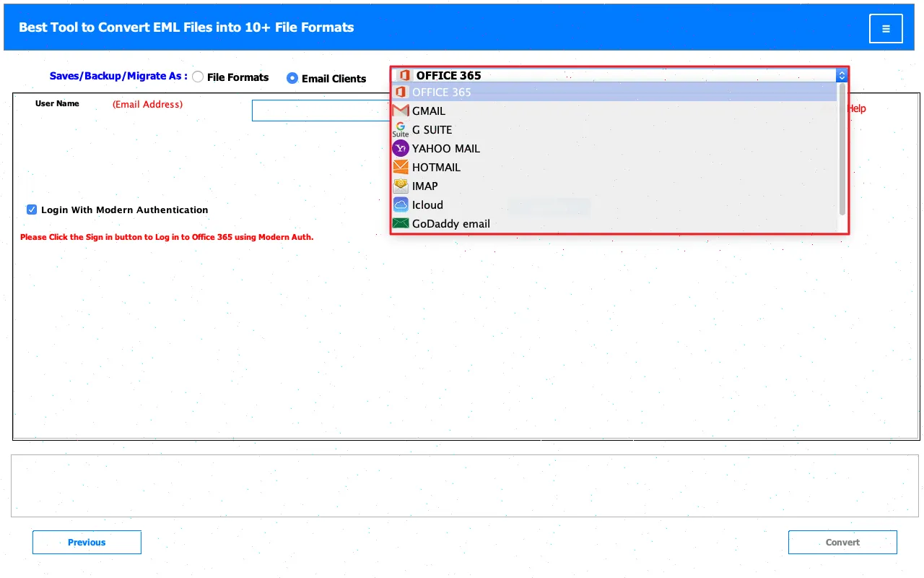
Task: Click the IMAP mail icon
Action: tap(401, 186)
